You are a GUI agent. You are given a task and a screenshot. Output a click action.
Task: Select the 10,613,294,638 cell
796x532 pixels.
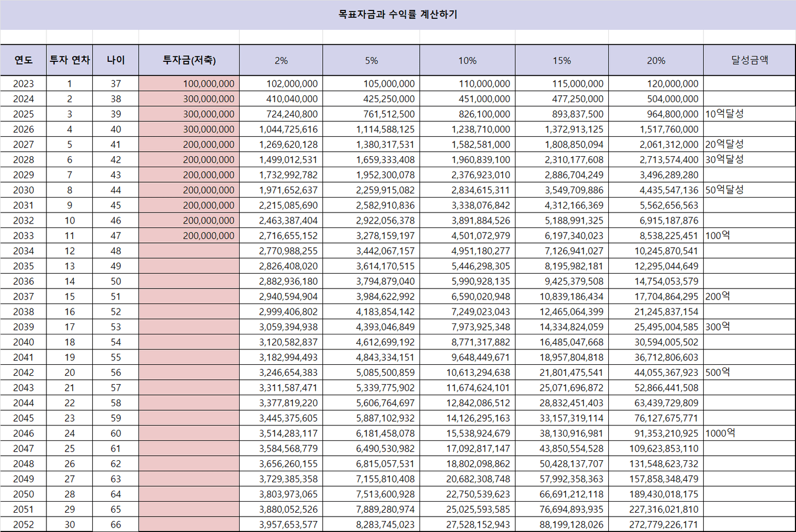(467, 373)
